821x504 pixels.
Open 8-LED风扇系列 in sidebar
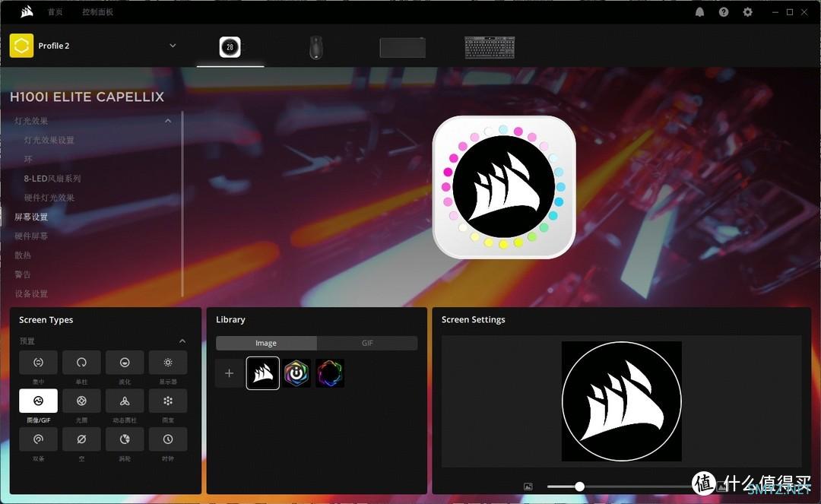click(52, 179)
